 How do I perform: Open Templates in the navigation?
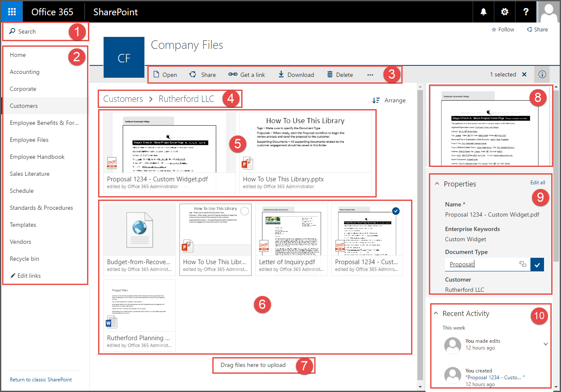(x=23, y=225)
